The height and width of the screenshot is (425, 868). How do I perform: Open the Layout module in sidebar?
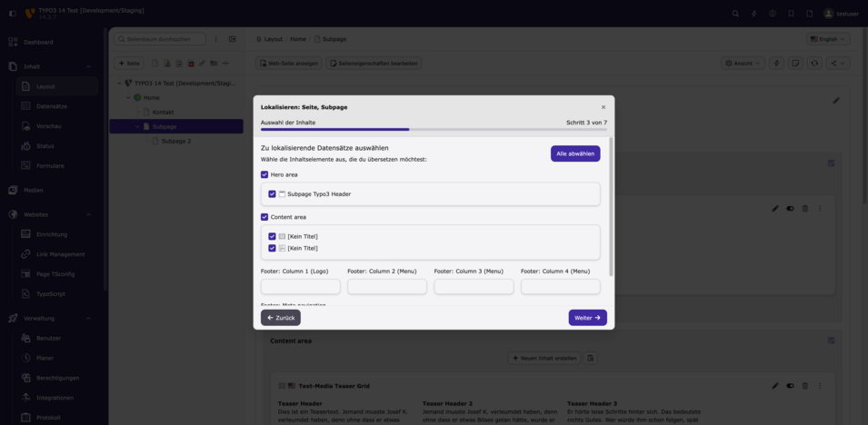pos(57,86)
